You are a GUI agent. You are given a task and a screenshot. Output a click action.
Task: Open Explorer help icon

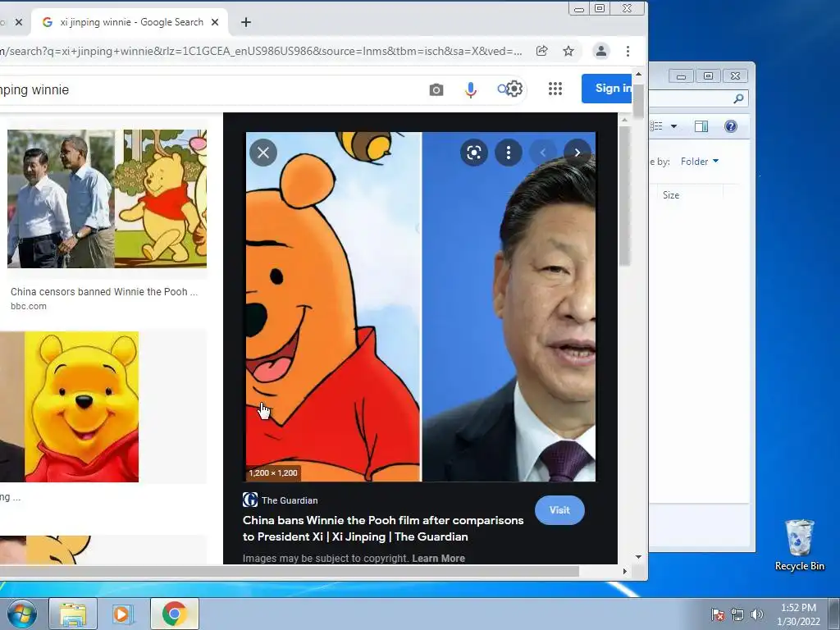coord(731,126)
